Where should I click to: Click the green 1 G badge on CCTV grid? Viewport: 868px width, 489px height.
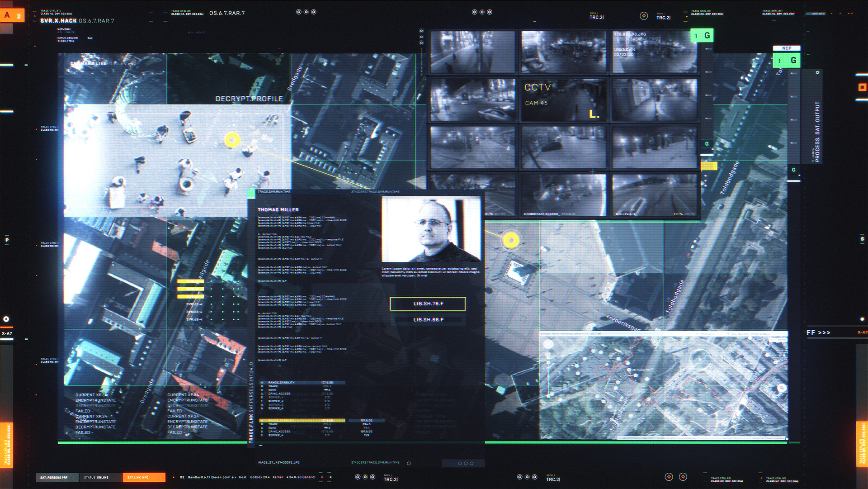point(702,35)
